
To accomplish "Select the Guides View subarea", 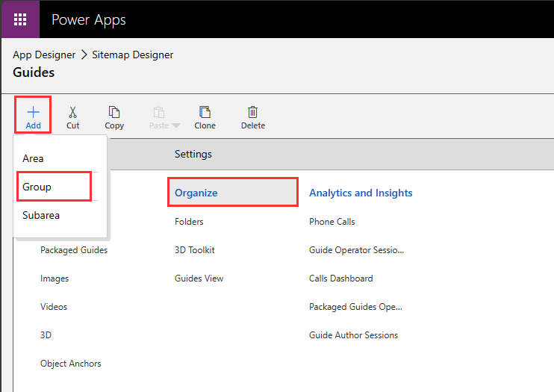I will 199,279.
